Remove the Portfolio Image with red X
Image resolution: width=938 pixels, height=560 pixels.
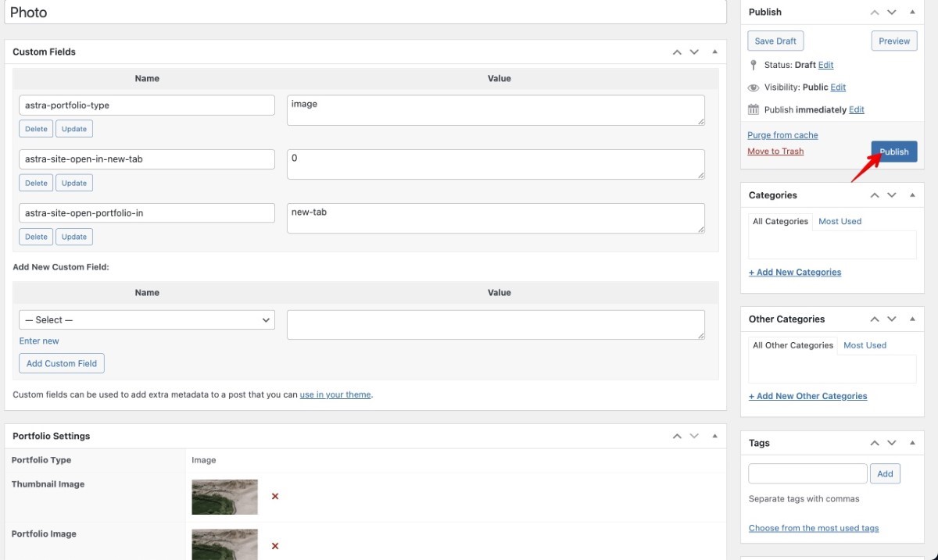(275, 546)
